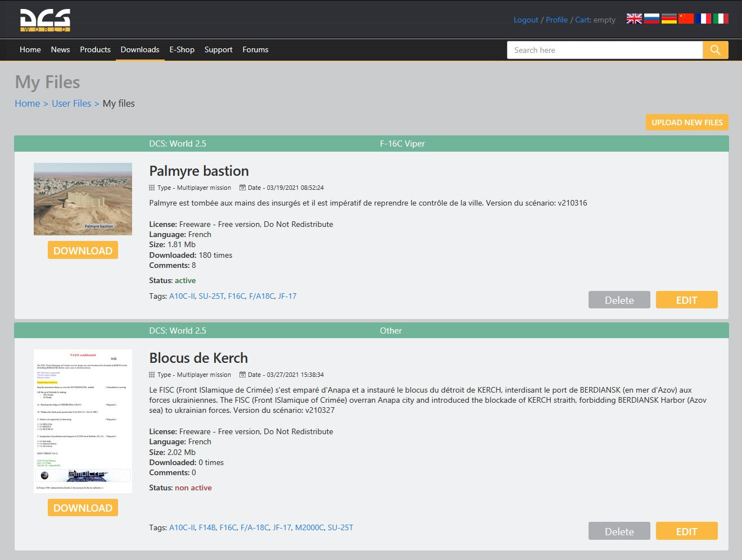The width and height of the screenshot is (742, 560).
Task: Switch language to Russian flag
Action: (x=651, y=19)
